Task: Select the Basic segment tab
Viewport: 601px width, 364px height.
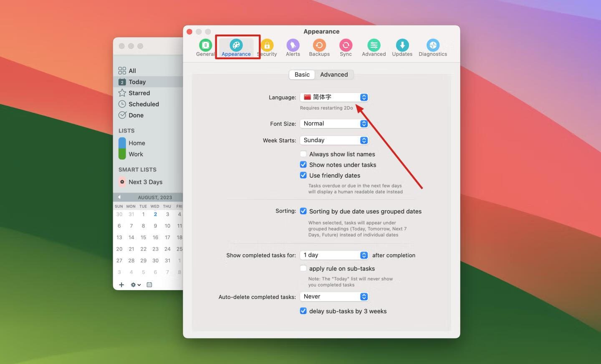Action: point(302,75)
